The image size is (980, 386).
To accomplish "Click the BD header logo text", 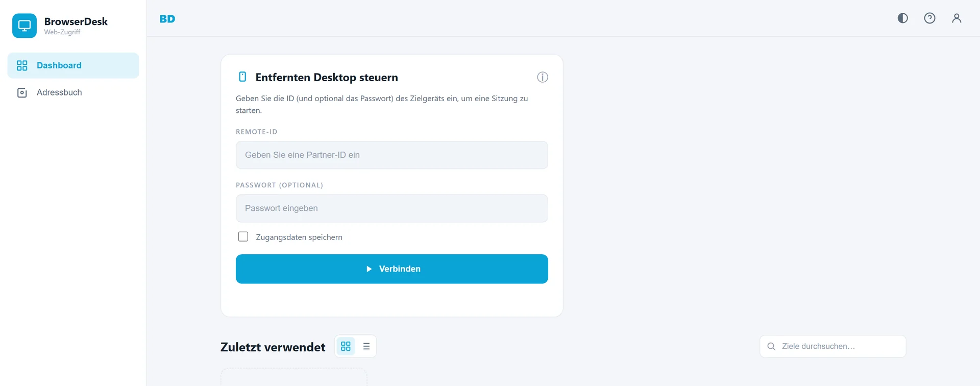I will (167, 19).
